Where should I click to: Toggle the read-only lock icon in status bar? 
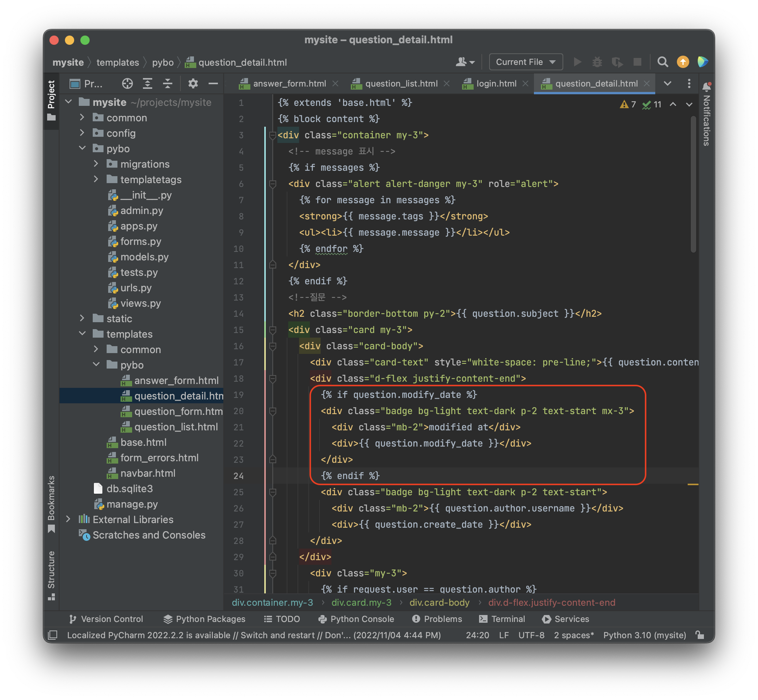point(700,635)
